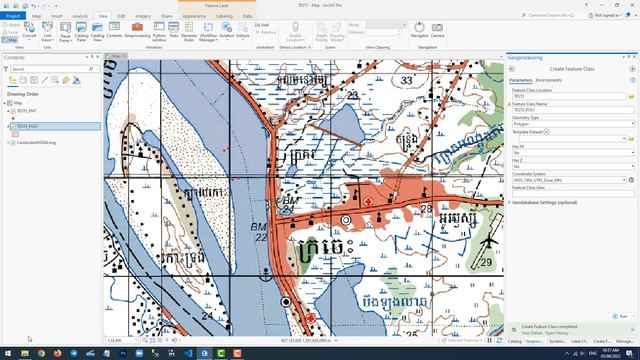Click TEST3_POLY pink symbol swatch
Image resolution: width=640 pixels, height=360 pixels.
[x=16, y=134]
